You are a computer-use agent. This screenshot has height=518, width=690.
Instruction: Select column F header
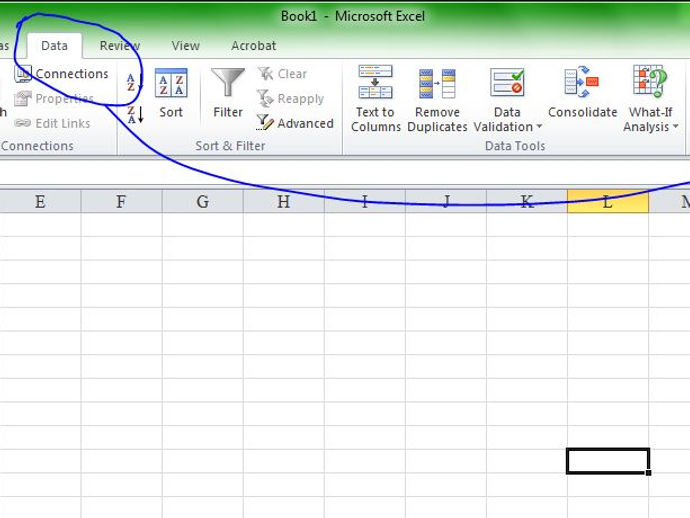coord(121,202)
